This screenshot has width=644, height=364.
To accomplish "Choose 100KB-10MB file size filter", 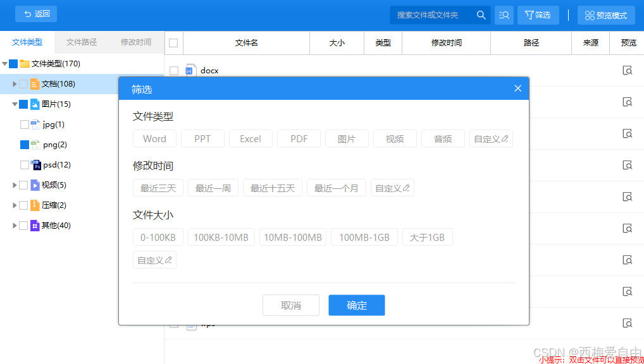I will (221, 237).
